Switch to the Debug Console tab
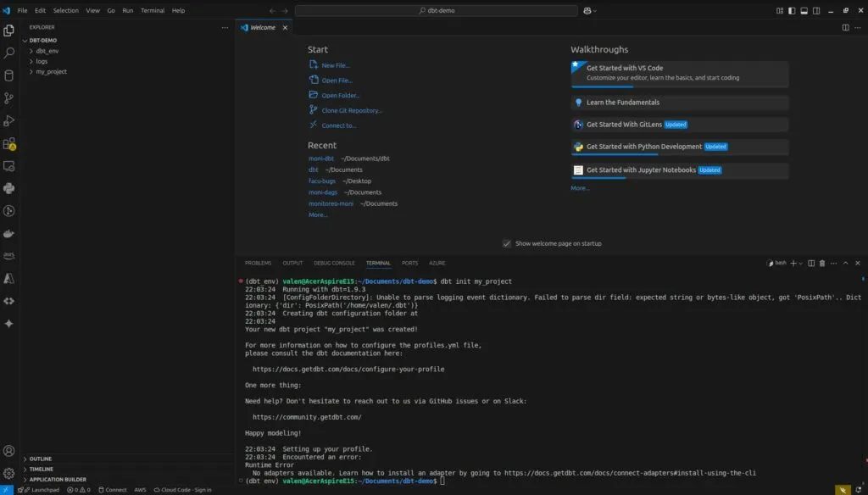The height and width of the screenshot is (495, 868). click(x=334, y=263)
